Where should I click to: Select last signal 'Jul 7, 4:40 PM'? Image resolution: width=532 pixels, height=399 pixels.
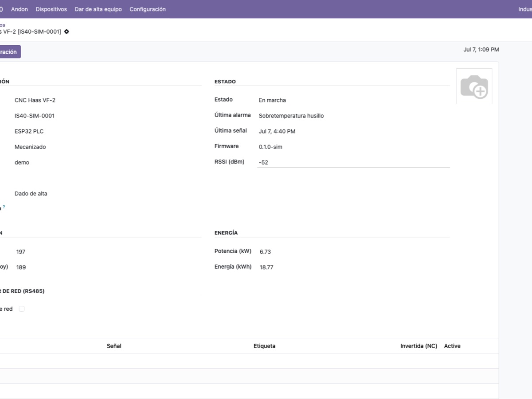point(277,131)
